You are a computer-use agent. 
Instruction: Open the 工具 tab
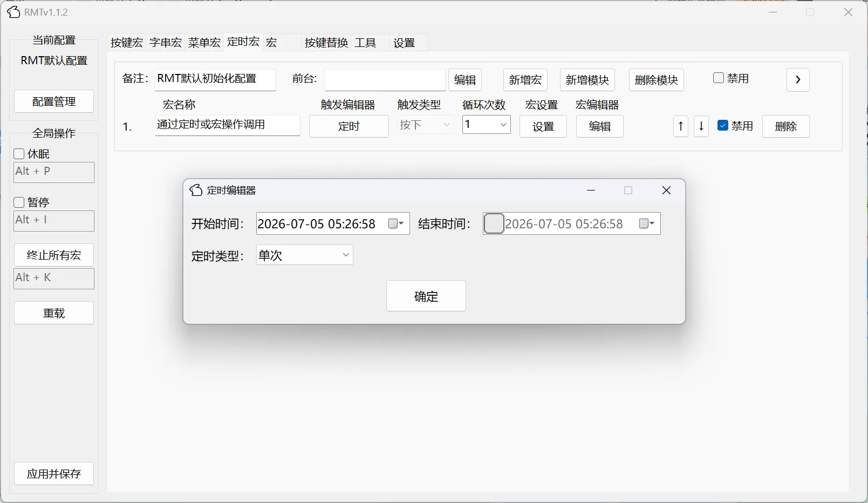371,43
